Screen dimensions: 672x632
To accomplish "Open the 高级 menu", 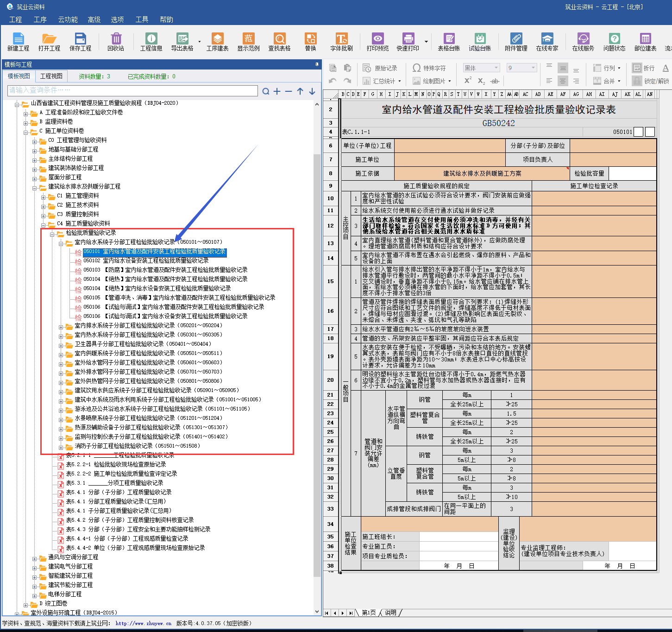I will coord(94,19).
